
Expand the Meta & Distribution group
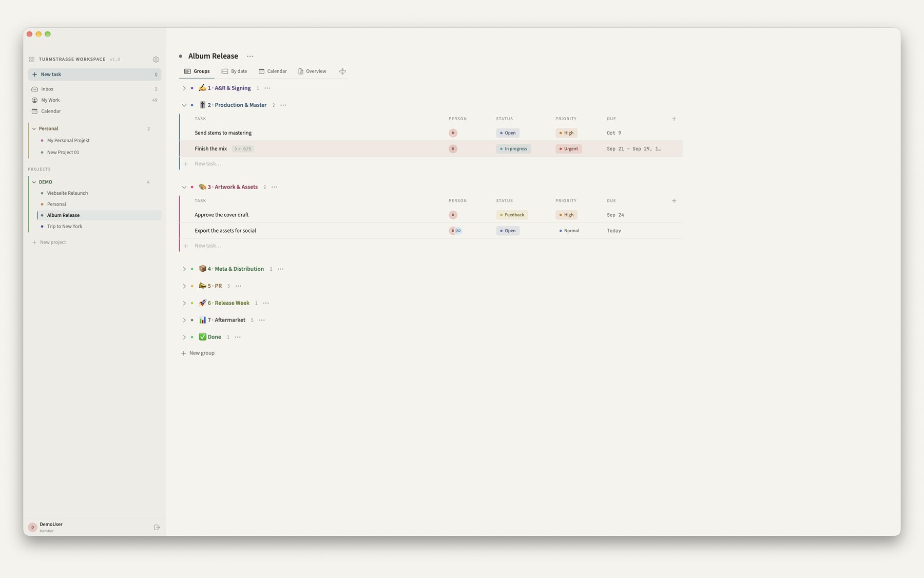coord(184,269)
